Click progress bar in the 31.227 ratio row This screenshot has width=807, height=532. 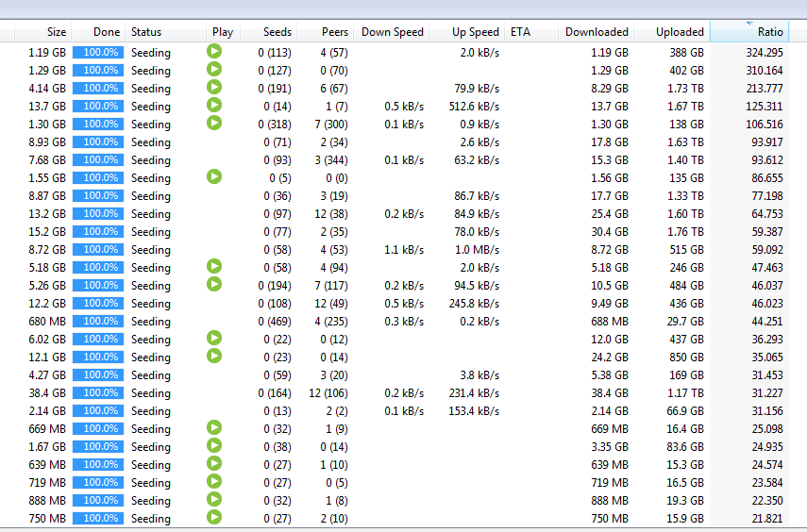(98, 392)
